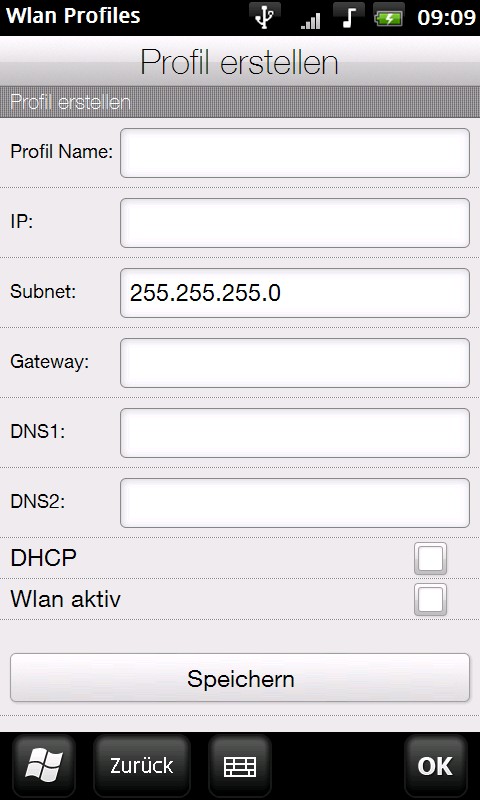This screenshot has width=480, height=800.
Task: Select the DNS2 input field
Action: point(295,503)
